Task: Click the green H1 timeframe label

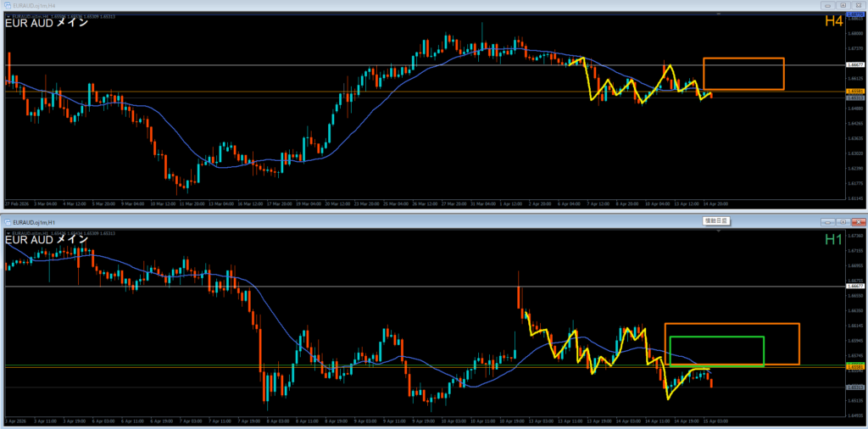Action: pos(834,239)
